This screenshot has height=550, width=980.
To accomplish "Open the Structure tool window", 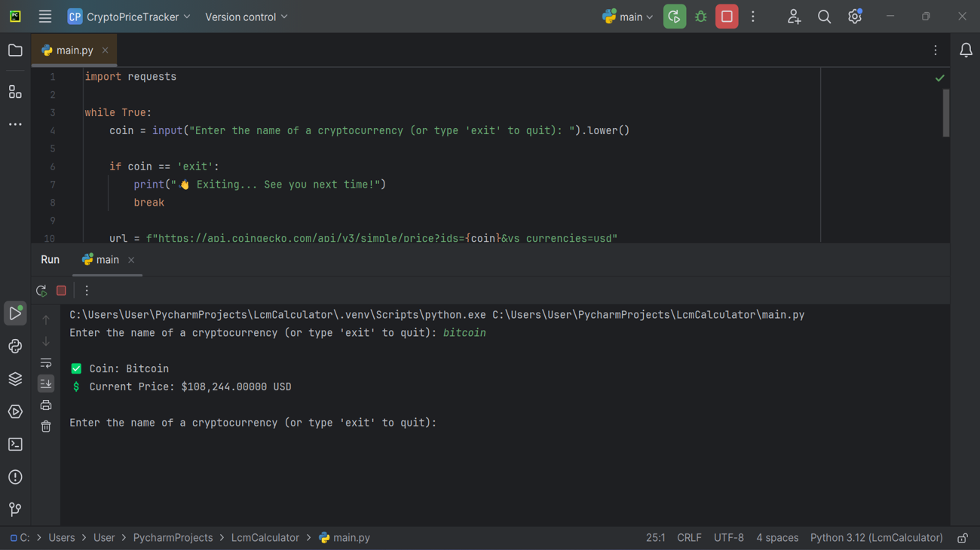I will tap(15, 92).
